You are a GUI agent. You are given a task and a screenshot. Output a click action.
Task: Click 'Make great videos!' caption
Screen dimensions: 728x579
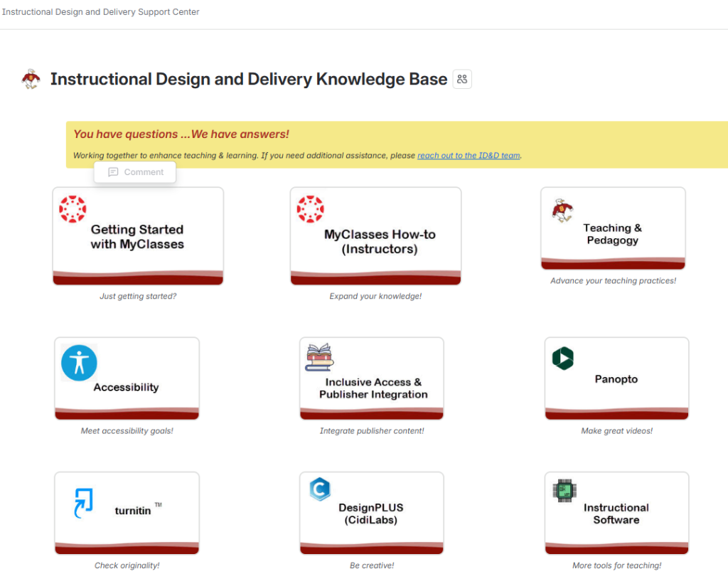pos(616,431)
